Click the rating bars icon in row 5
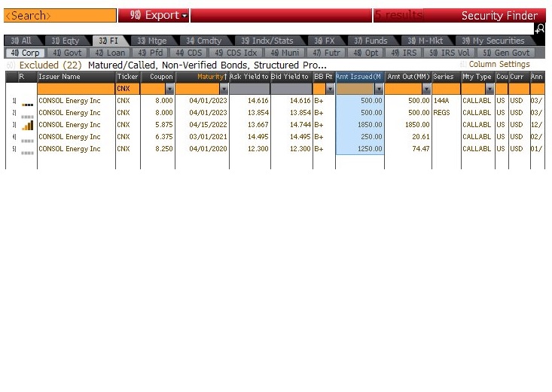 (x=27, y=150)
